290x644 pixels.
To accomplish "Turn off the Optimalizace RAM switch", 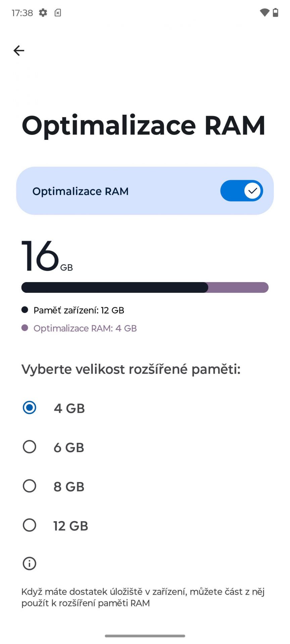I will (x=242, y=191).
